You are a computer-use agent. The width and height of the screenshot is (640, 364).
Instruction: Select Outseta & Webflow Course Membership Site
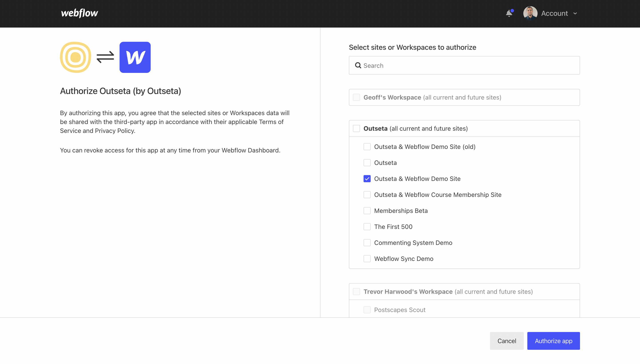[367, 195]
